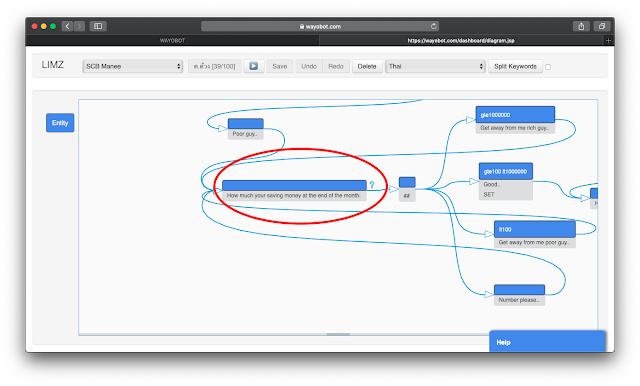
Task: Toggle the checkbox next to Split Keywords
Action: pyautogui.click(x=548, y=67)
